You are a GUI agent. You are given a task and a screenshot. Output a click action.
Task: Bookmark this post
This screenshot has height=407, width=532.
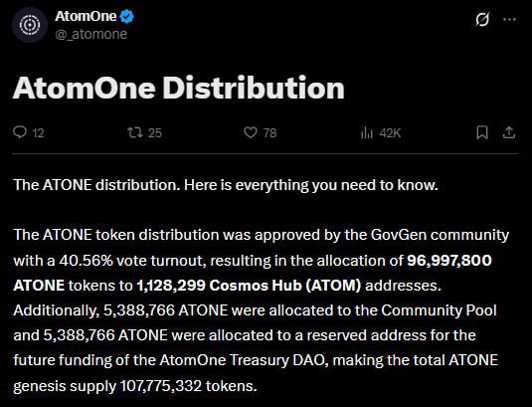pyautogui.click(x=482, y=132)
